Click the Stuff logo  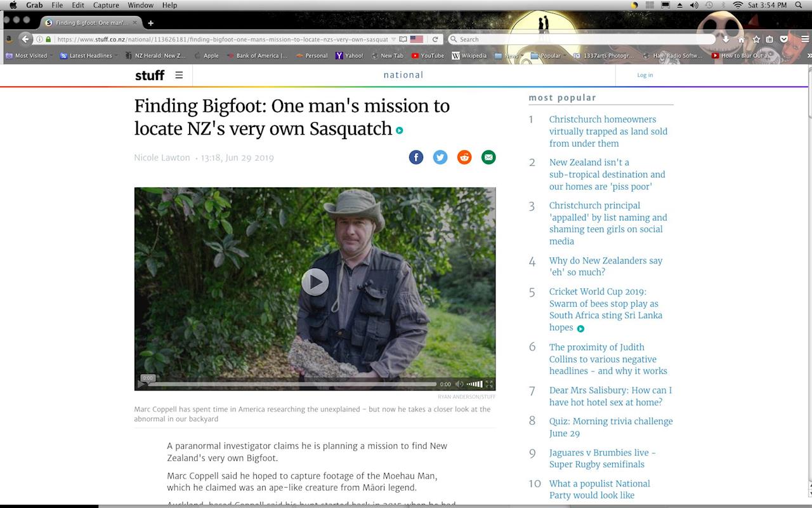[150, 75]
